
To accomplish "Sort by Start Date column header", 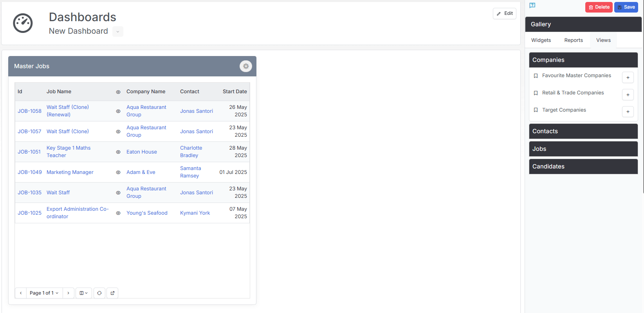I will [x=235, y=92].
